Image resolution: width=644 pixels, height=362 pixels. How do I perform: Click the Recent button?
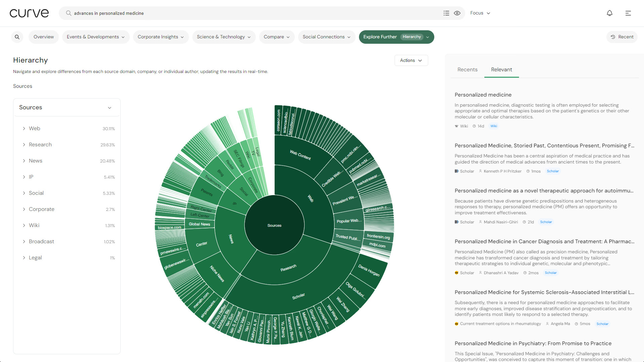pos(622,37)
